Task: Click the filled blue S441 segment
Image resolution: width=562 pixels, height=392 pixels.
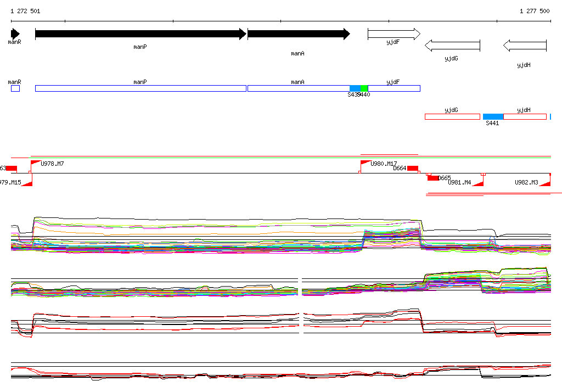Action: pyautogui.click(x=493, y=116)
